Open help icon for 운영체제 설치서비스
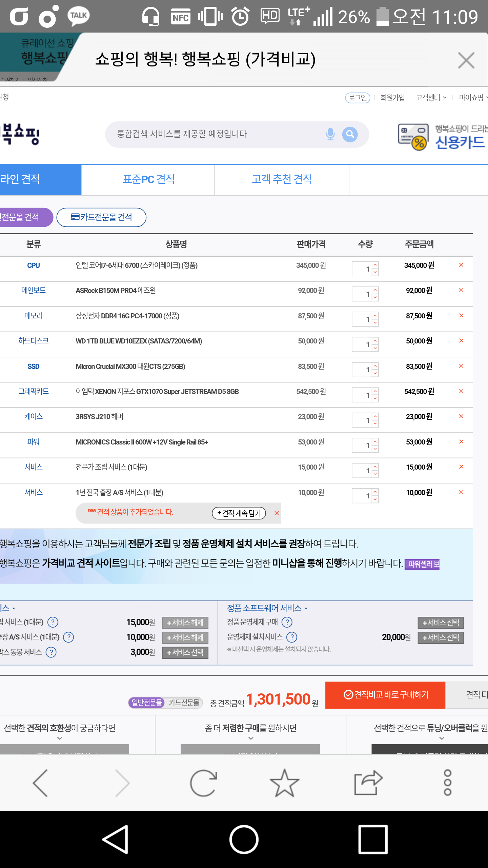The image size is (488, 868). tap(291, 637)
